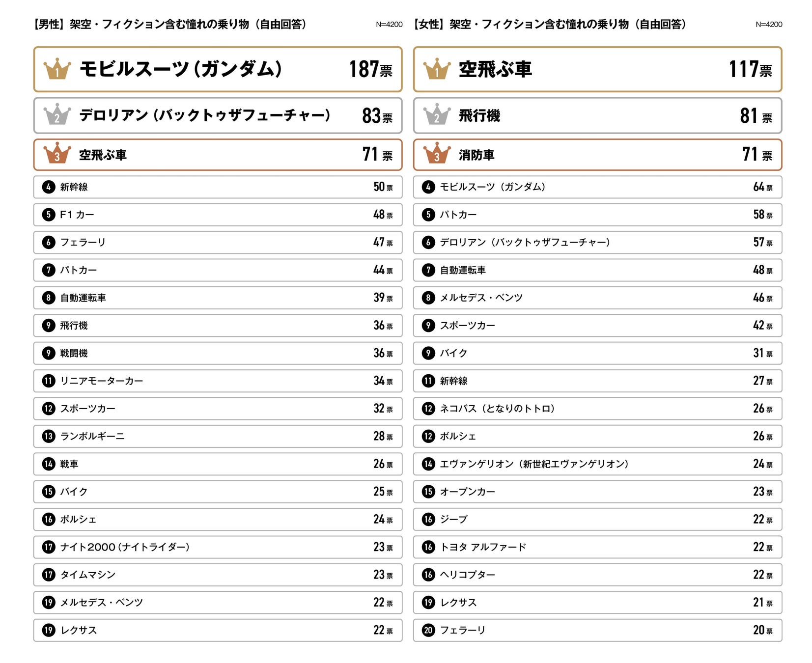
Task: Click the 【男性】 ranking title heading
Action: [x=170, y=24]
